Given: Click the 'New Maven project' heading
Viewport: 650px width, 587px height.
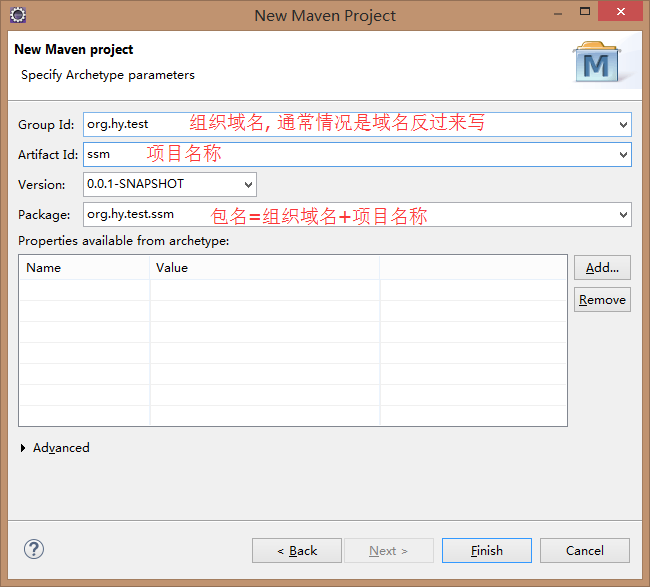Looking at the screenshot, I should [x=73, y=49].
